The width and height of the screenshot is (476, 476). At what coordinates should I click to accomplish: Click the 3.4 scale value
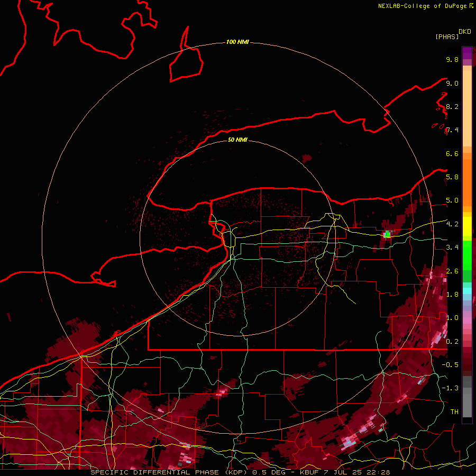pyautogui.click(x=452, y=248)
